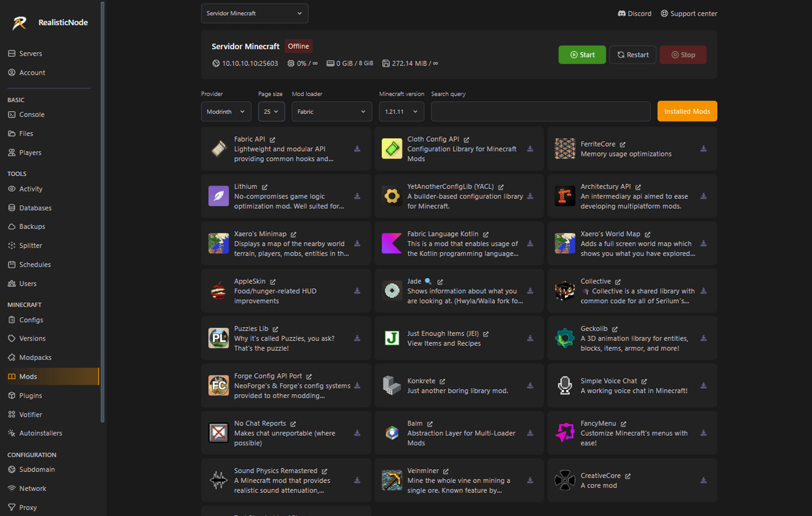Open the Autoinstallers section

(x=35, y=433)
